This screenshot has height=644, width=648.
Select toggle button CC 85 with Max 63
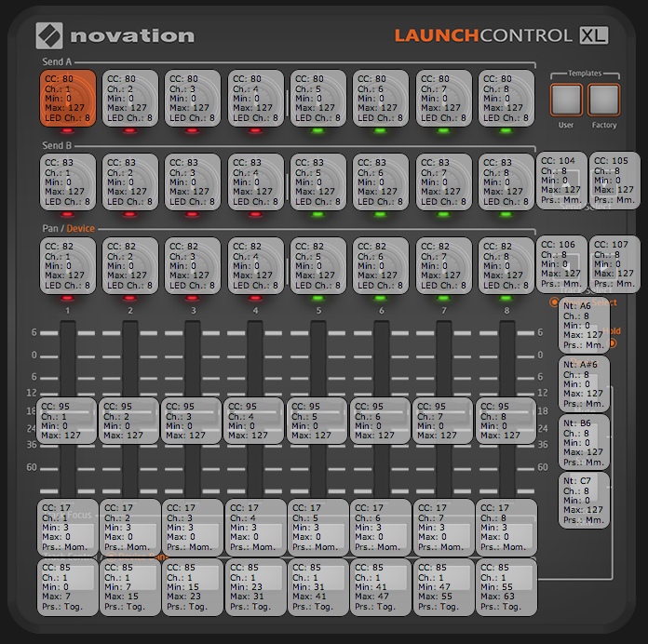click(506, 586)
